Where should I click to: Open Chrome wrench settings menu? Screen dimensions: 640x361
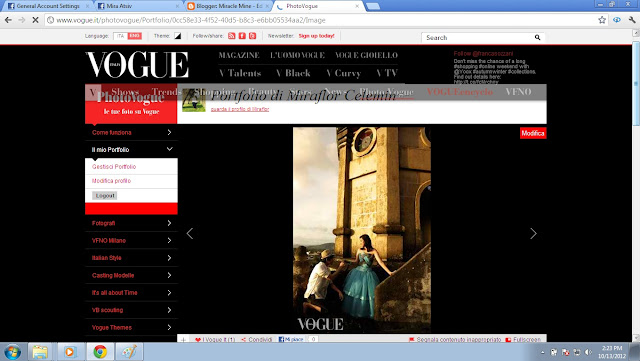(x=632, y=20)
